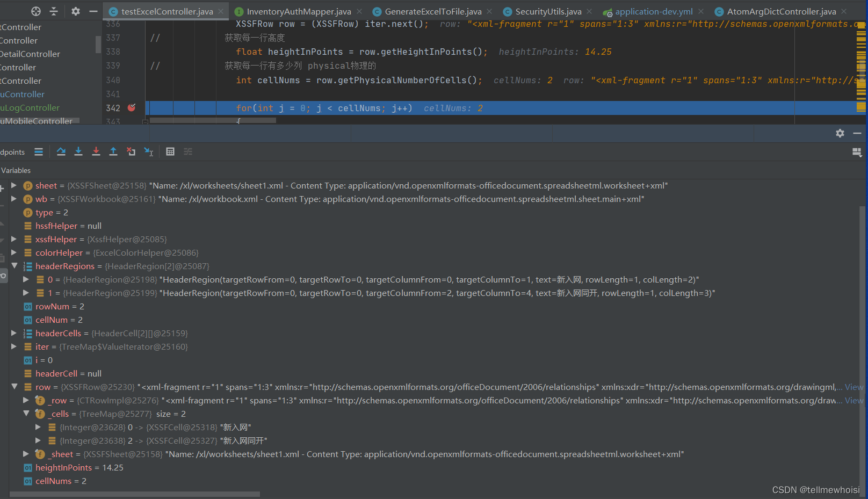This screenshot has height=499, width=868.
Task: Select the type = 2 variable
Action: (x=52, y=212)
